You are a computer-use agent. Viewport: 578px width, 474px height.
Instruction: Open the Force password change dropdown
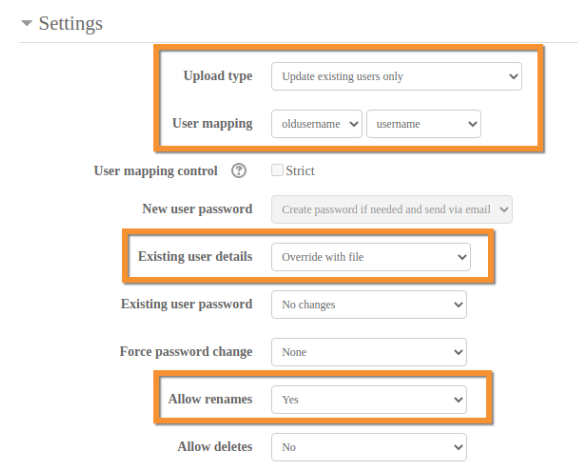click(369, 352)
